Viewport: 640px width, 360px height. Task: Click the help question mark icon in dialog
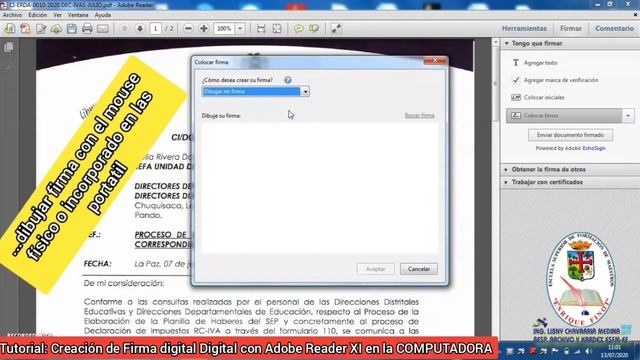click(288, 80)
